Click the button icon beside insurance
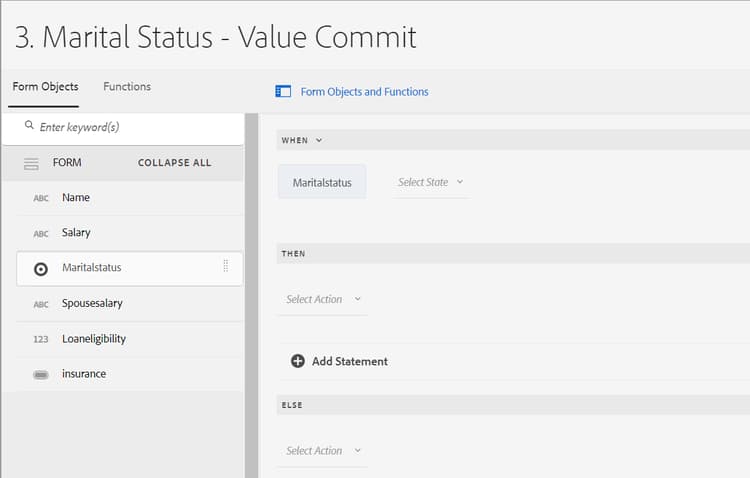Viewport: 750px width, 478px height. (x=41, y=374)
